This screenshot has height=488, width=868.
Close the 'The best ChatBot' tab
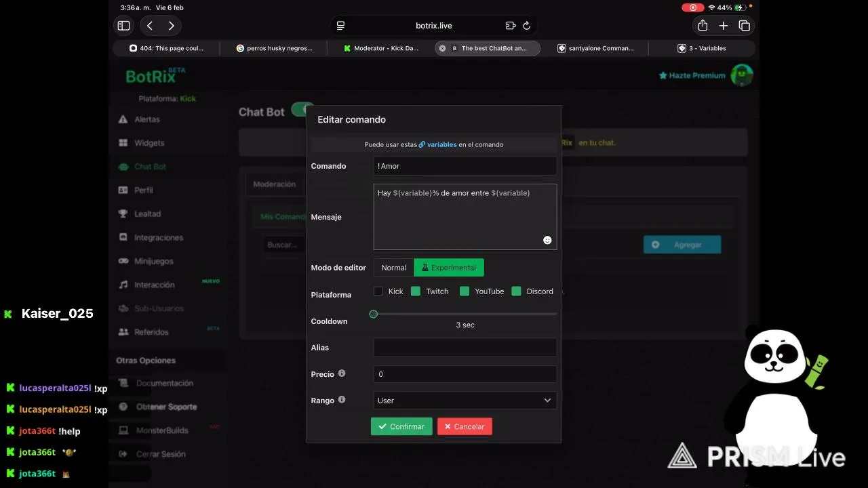(443, 48)
